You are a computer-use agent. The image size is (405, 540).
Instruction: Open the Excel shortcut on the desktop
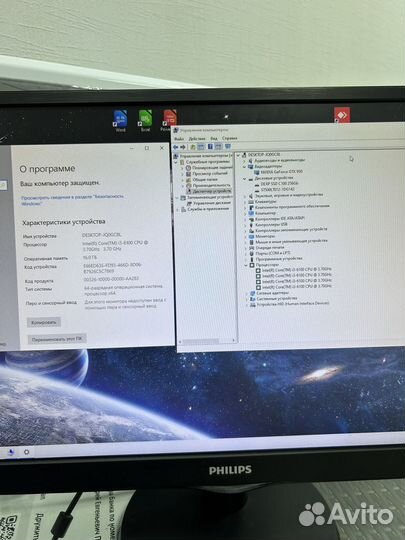pyautogui.click(x=145, y=121)
